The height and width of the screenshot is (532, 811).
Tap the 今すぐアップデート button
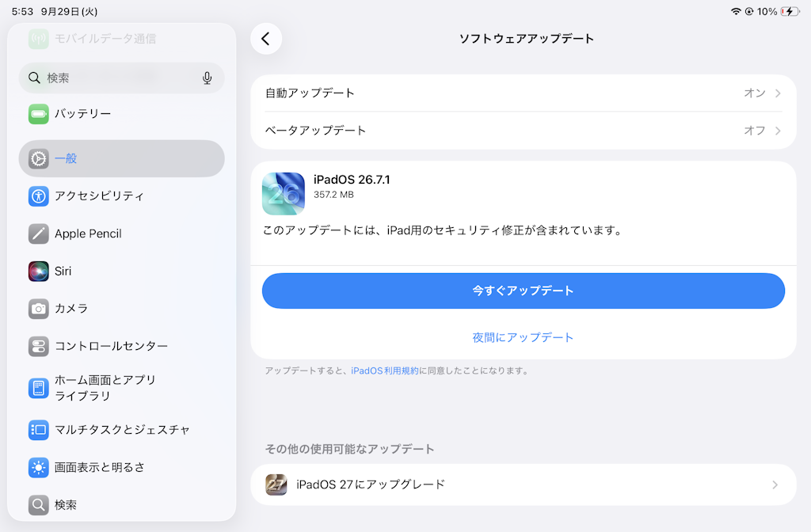(x=524, y=291)
